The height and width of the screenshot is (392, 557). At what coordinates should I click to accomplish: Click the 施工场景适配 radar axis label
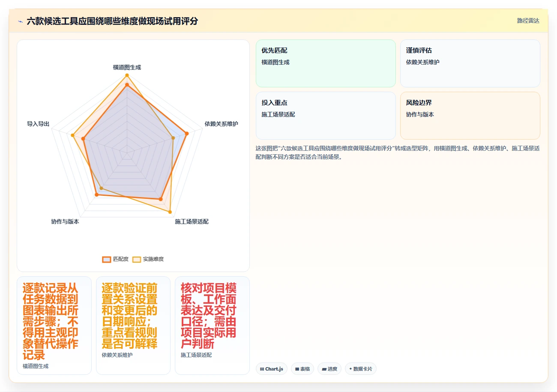tap(192, 221)
